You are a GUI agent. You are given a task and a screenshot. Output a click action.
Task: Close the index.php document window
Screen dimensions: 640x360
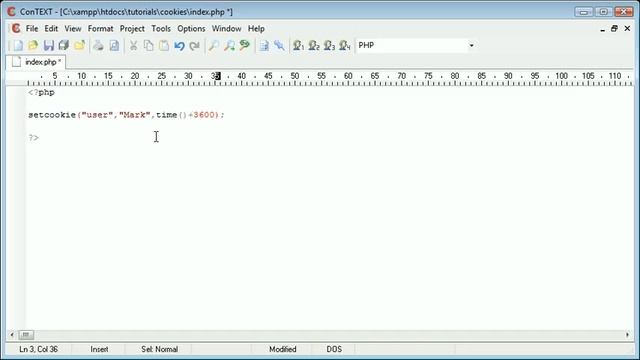coord(627,29)
